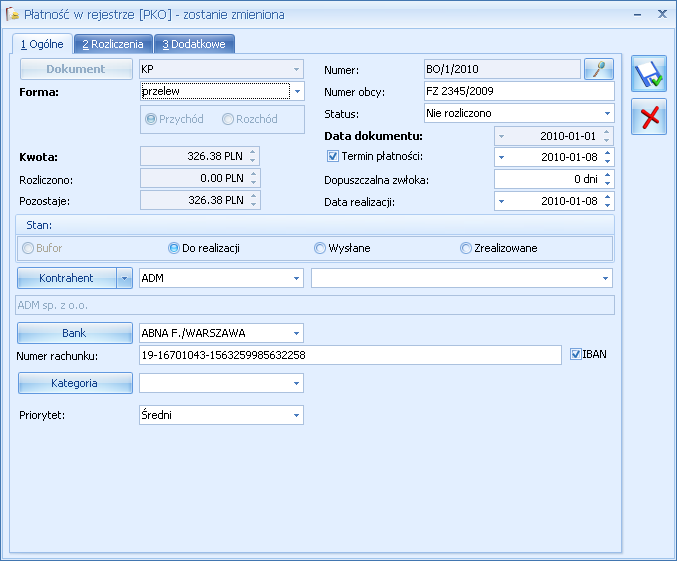Toggle the Termin płatności checkbox
This screenshot has height=561, width=677.
pos(332,156)
